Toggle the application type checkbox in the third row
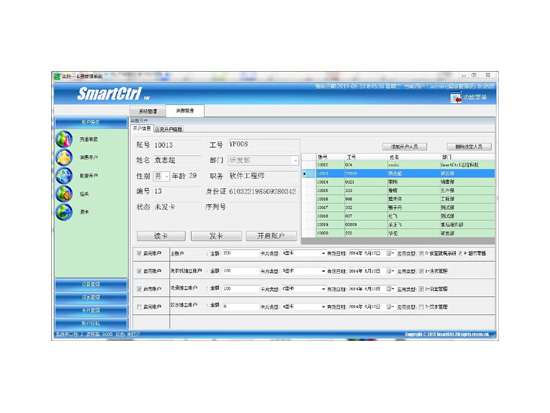 (421, 289)
